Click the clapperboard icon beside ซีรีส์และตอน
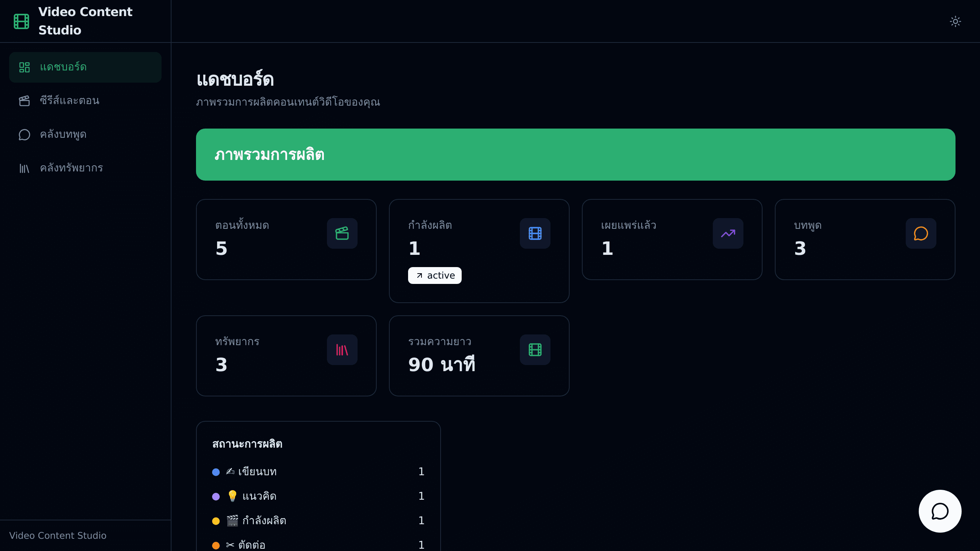Viewport: 980px width, 551px height. pyautogui.click(x=24, y=101)
